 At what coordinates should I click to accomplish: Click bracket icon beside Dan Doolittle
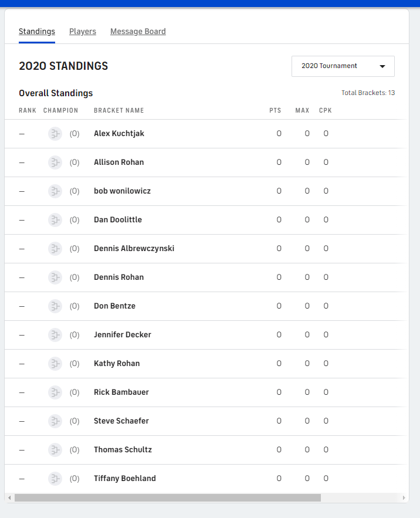tap(55, 220)
